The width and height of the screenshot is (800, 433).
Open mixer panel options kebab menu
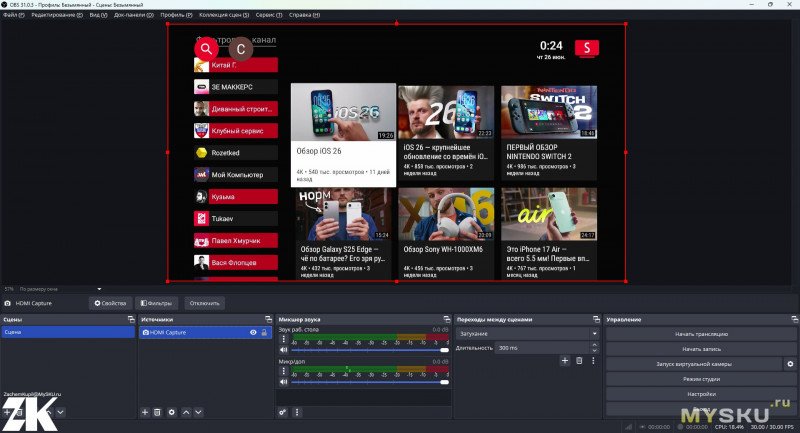[297, 412]
